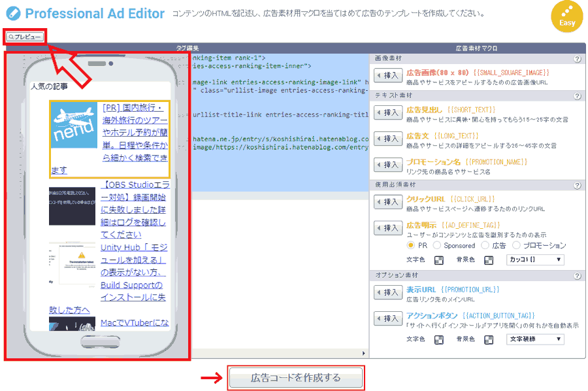
Task: Pick 文字色 swatch for 広告明示
Action: (439, 260)
